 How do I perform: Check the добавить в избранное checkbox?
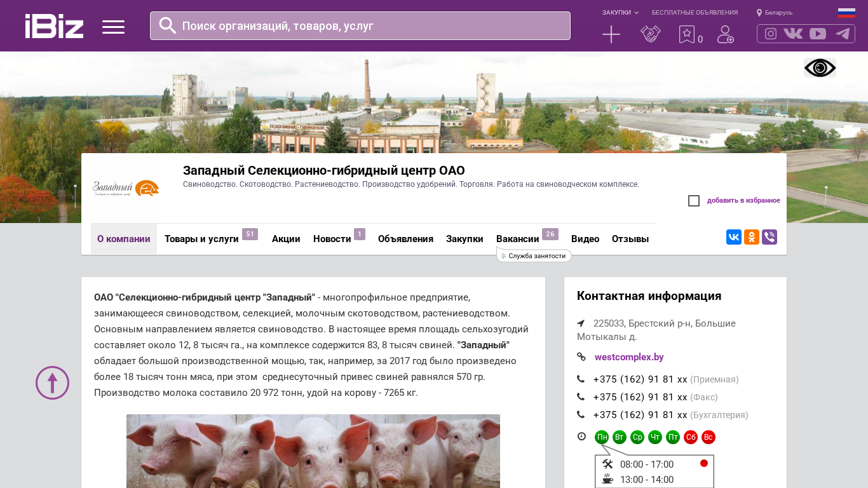pos(694,201)
